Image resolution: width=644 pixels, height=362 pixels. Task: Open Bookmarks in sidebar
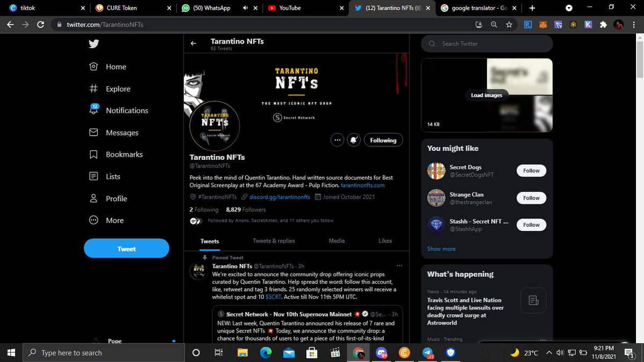tap(116, 154)
